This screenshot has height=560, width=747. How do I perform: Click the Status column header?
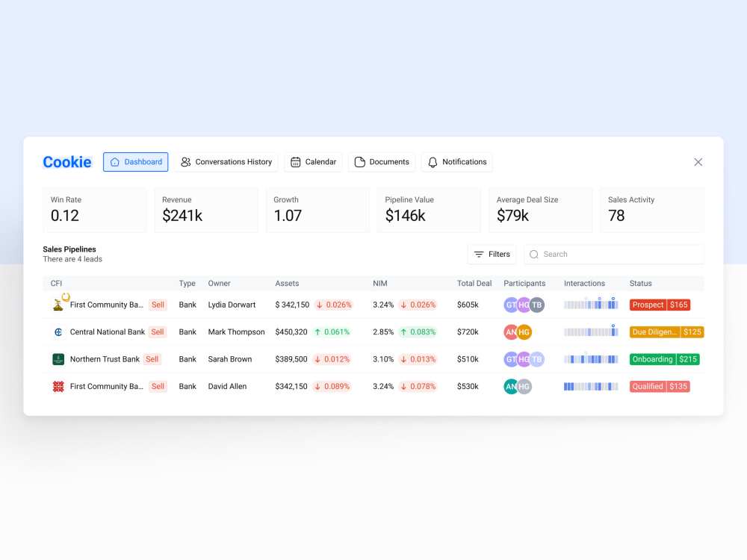[x=640, y=283]
